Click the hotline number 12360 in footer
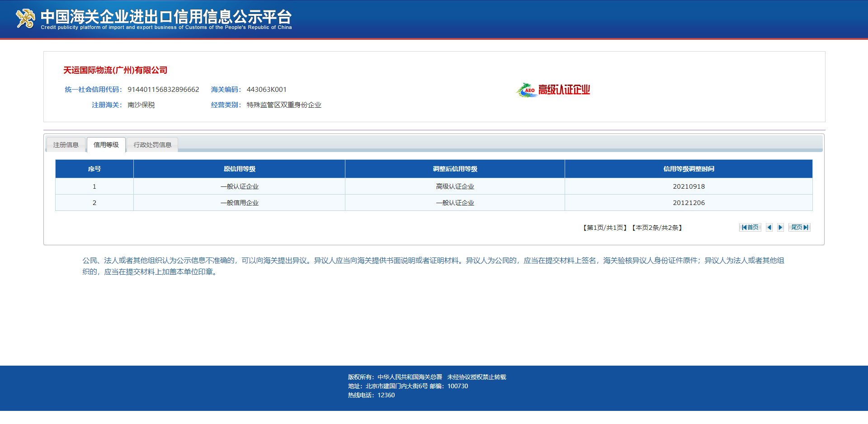Image resolution: width=868 pixels, height=424 pixels. pos(386,395)
